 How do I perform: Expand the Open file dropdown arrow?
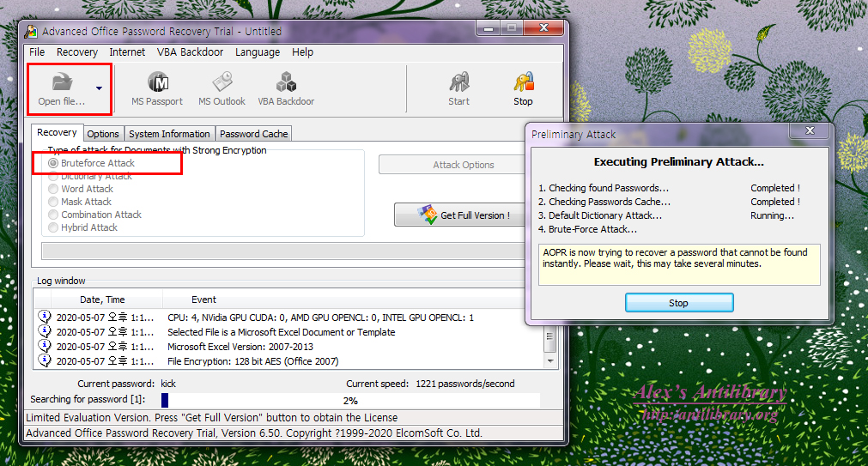coord(99,88)
